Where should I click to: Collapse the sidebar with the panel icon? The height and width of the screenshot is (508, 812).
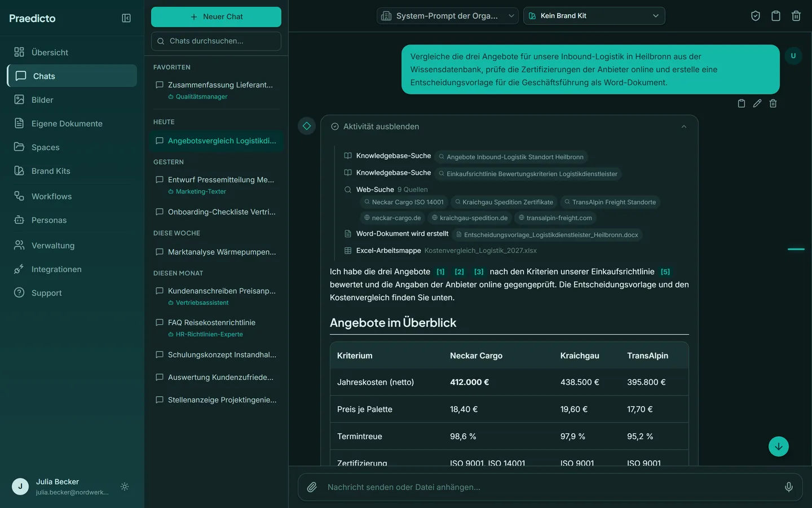coord(126,18)
